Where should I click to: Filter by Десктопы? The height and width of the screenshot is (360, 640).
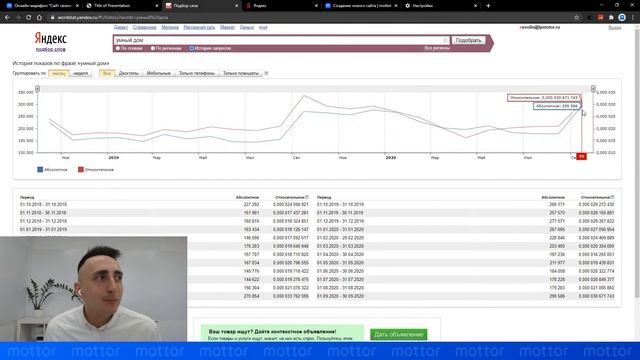(129, 73)
